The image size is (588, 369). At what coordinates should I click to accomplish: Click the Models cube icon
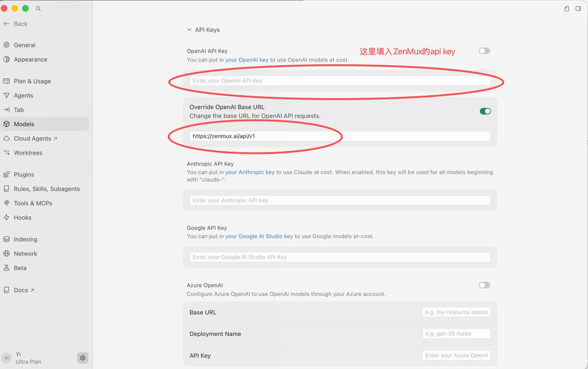(6, 124)
